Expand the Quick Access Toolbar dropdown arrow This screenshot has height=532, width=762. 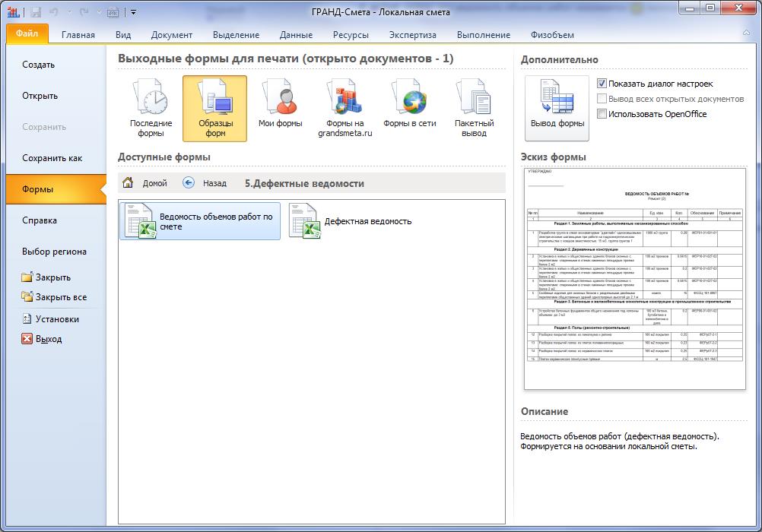click(134, 12)
